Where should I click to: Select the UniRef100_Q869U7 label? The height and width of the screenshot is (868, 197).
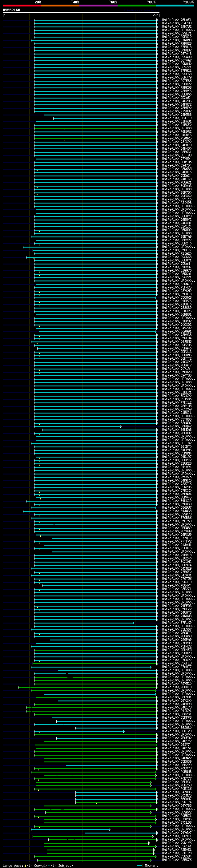tap(176, 508)
